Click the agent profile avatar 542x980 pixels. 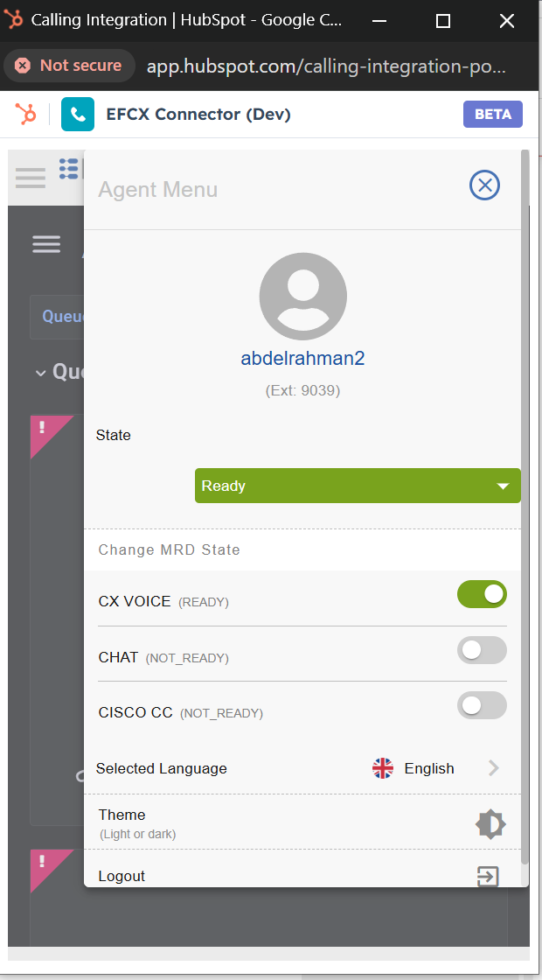tap(302, 297)
